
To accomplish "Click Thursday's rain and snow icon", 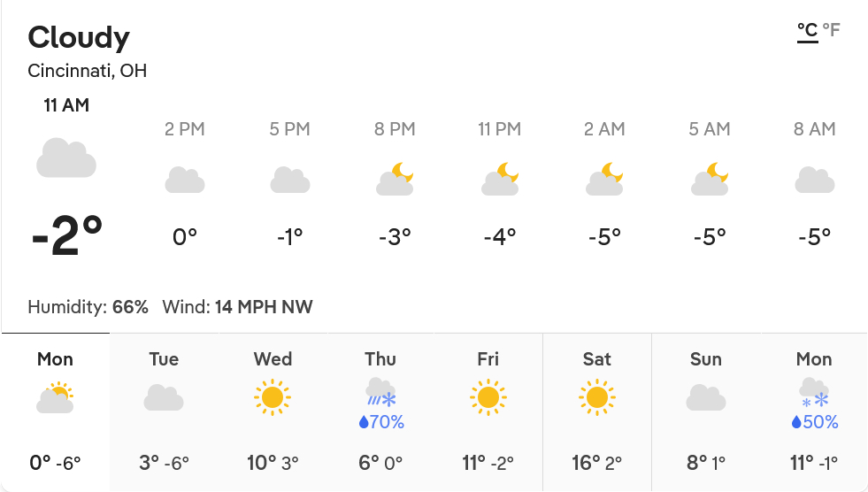I will 381,390.
